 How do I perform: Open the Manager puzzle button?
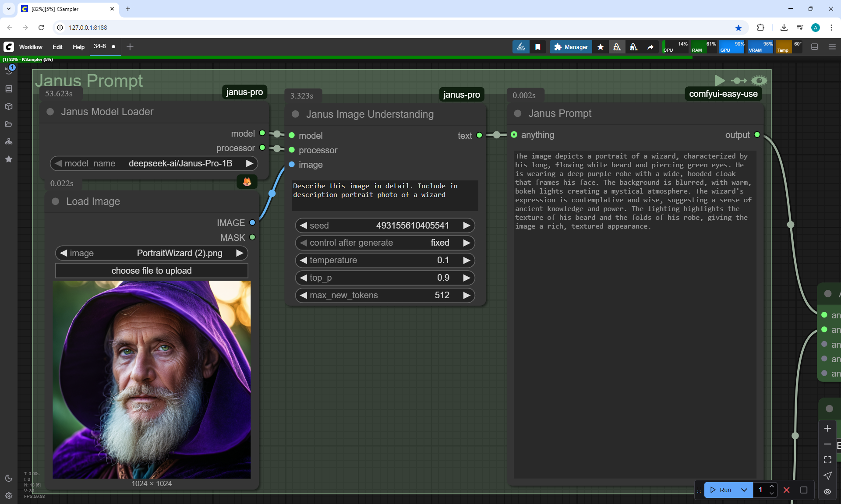(x=571, y=47)
